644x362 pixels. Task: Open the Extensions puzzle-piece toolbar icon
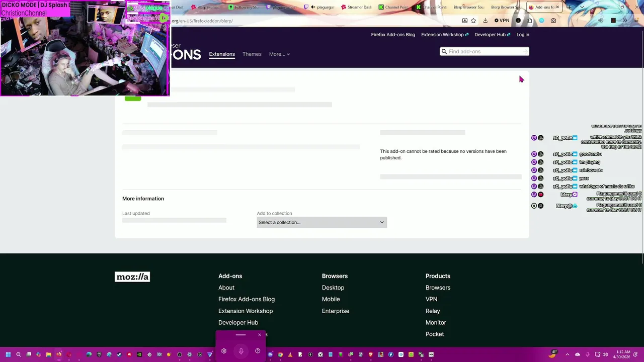pyautogui.click(x=530, y=21)
